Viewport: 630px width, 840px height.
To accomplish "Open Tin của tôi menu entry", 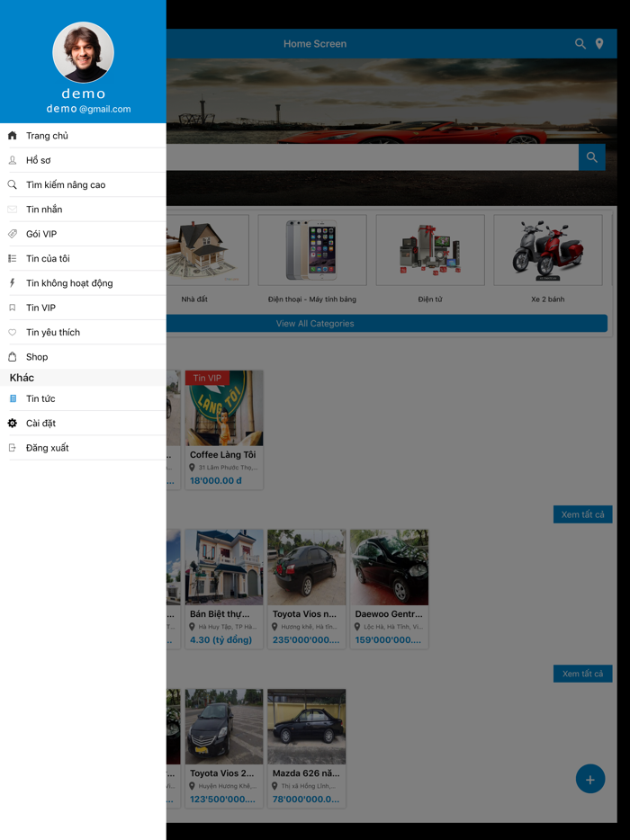I will pyautogui.click(x=83, y=259).
